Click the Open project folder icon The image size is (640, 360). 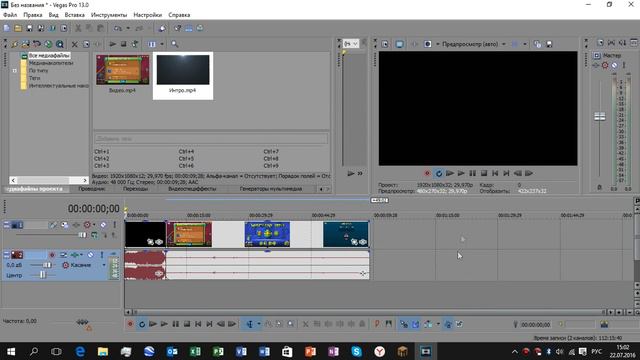coord(18,28)
